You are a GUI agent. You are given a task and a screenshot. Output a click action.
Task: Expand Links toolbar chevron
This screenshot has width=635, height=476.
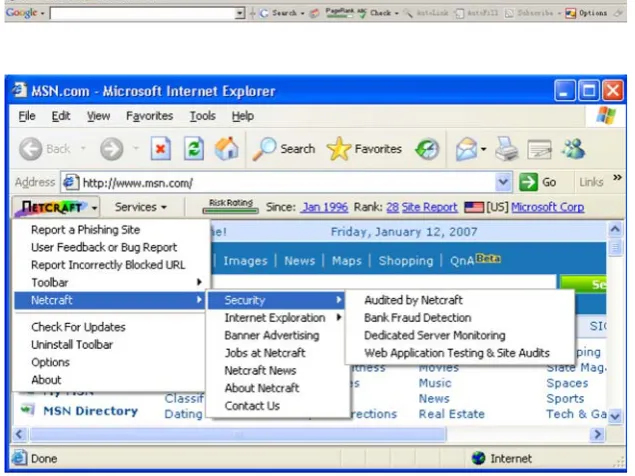617,177
